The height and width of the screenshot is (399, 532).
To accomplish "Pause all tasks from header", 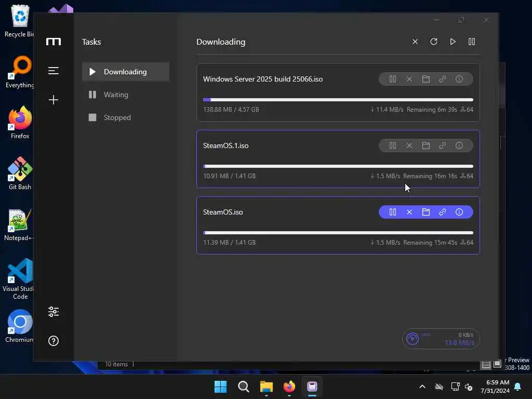I will [472, 42].
